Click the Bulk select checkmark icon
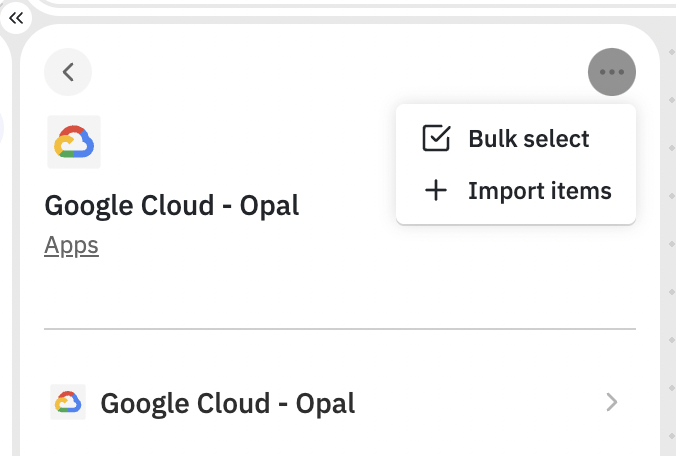The width and height of the screenshot is (676, 456). [x=436, y=138]
